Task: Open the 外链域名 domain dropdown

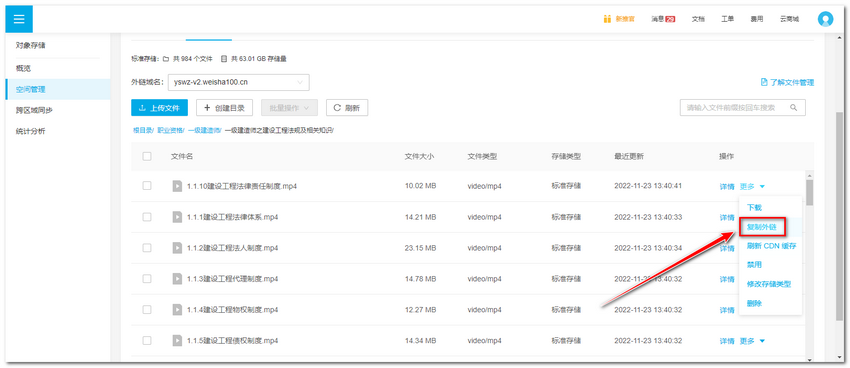Action: click(x=239, y=82)
